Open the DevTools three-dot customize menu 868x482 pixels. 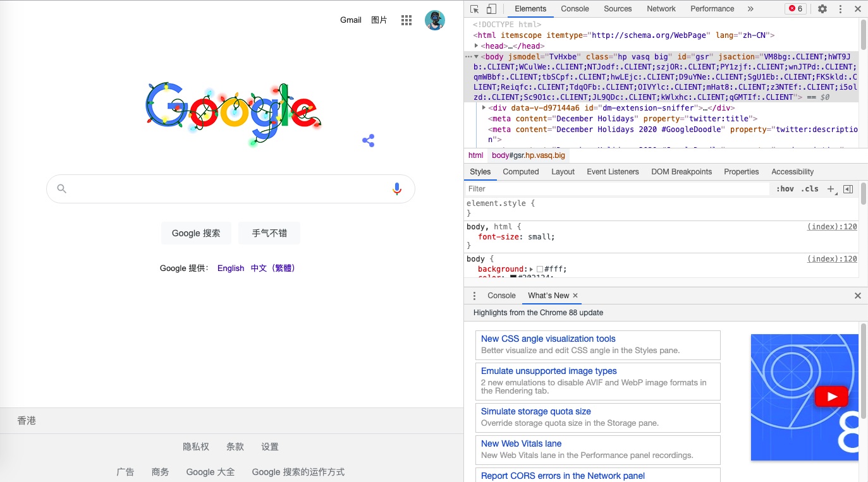pos(840,9)
